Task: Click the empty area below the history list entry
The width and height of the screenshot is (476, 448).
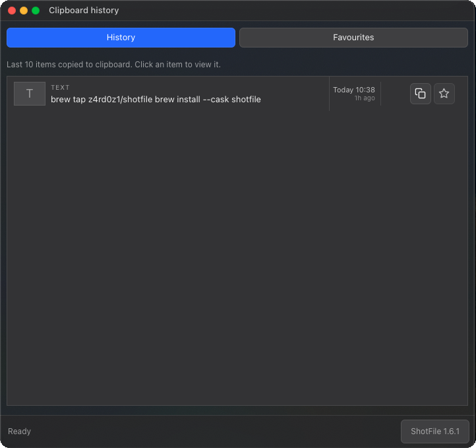Action: 237,258
